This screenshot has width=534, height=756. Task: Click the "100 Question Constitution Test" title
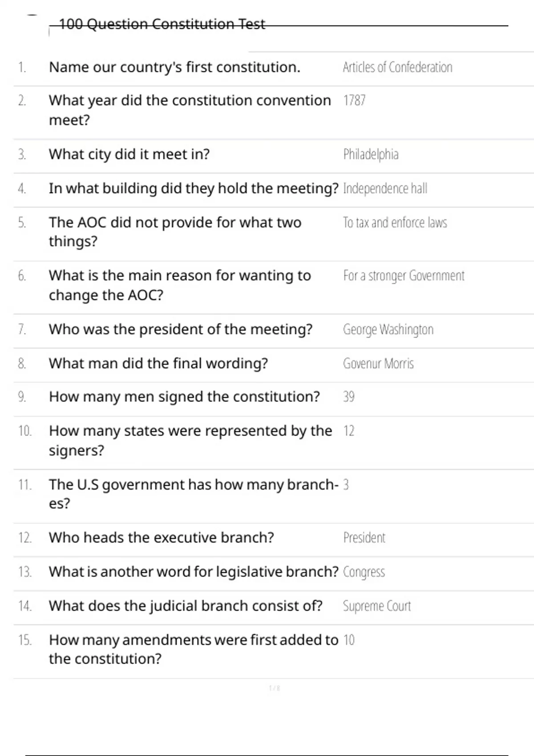[x=162, y=24]
